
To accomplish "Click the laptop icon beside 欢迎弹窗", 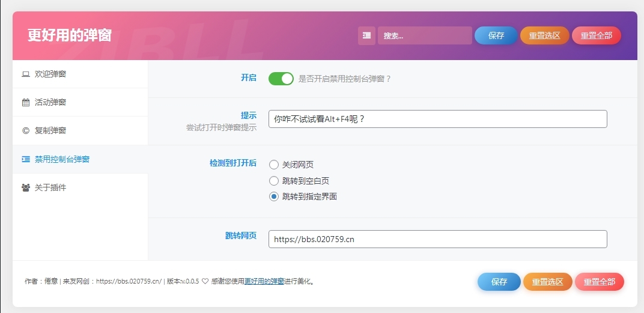I will coord(26,74).
